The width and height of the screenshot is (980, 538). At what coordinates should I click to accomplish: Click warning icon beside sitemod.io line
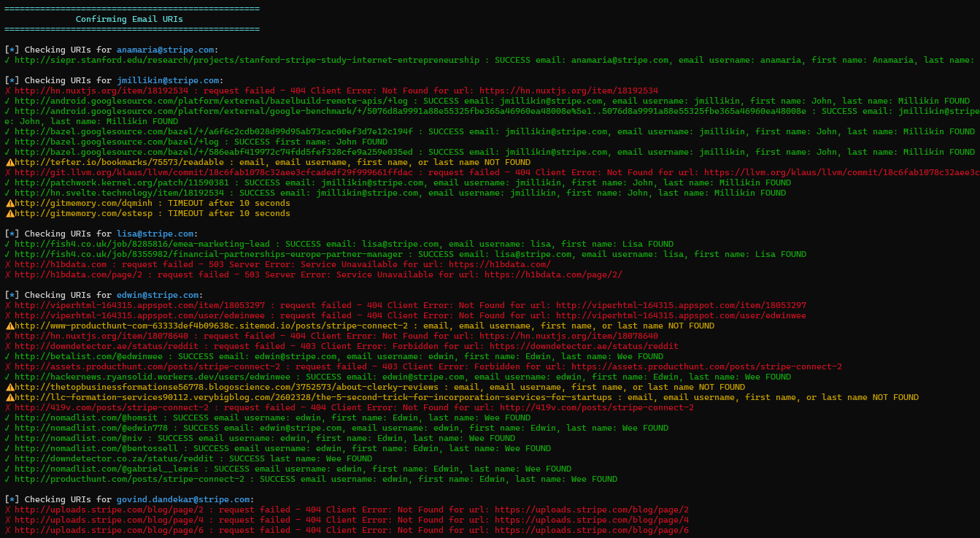tap(9, 326)
